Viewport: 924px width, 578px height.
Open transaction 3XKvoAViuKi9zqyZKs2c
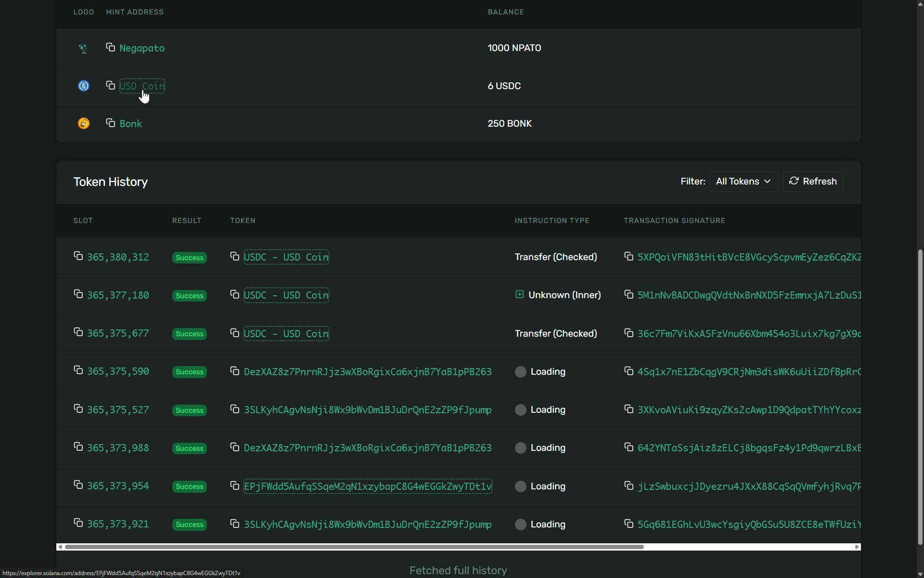coord(749,410)
